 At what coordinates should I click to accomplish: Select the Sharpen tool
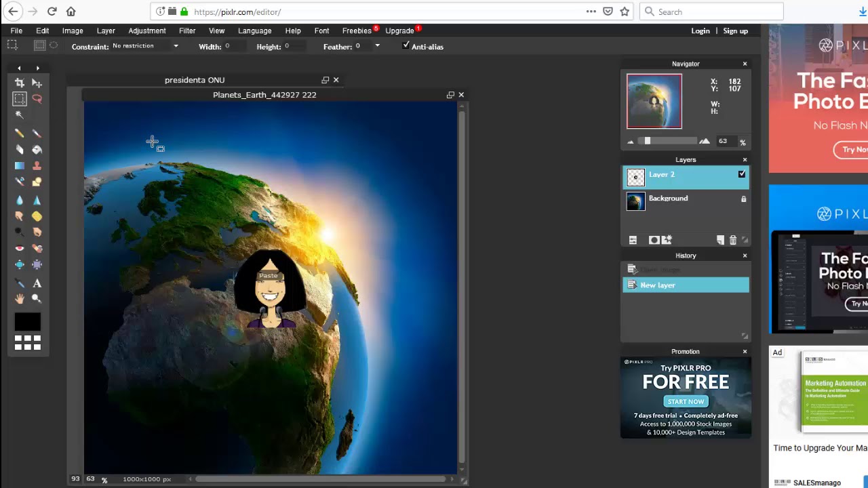[37, 200]
